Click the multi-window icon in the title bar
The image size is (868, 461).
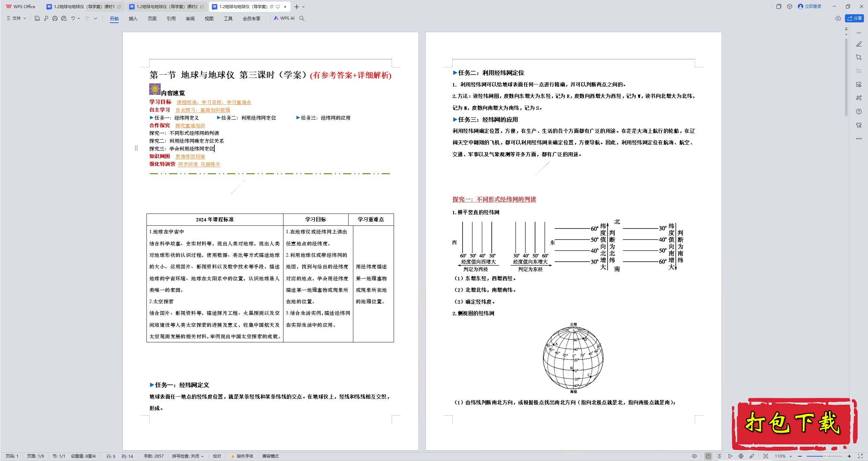(779, 6)
